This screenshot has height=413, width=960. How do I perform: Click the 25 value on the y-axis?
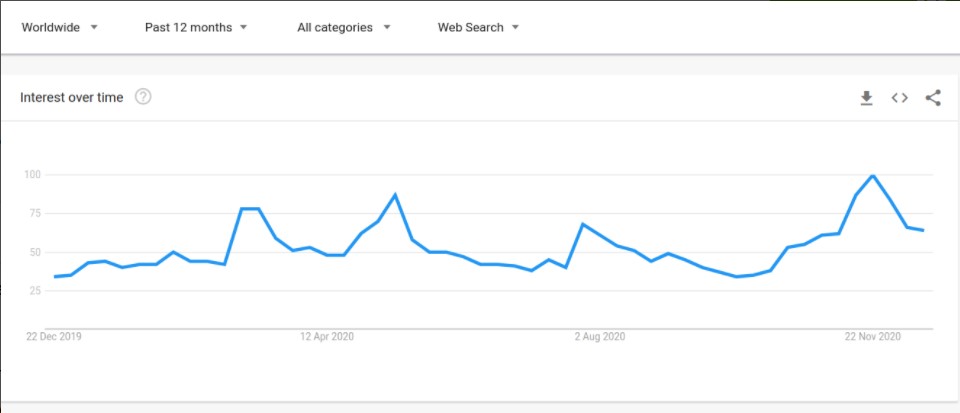tap(34, 291)
